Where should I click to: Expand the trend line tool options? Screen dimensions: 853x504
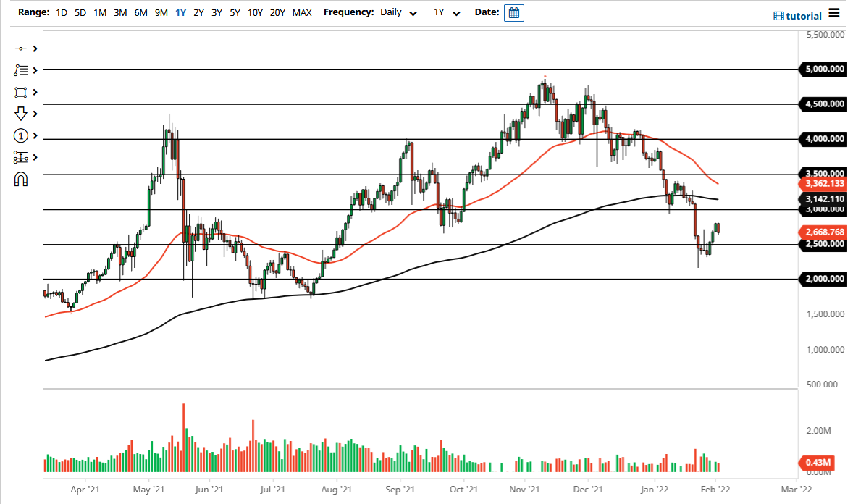coord(33,49)
